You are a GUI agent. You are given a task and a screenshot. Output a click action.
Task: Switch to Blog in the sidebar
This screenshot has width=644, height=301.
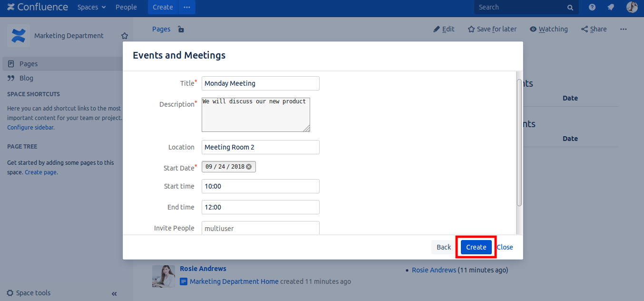(26, 78)
